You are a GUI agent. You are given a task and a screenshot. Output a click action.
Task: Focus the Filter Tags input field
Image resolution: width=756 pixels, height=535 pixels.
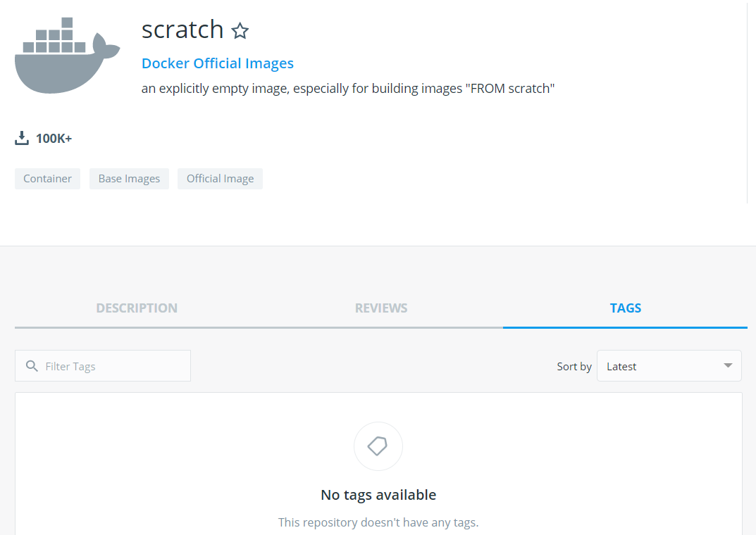click(x=103, y=366)
